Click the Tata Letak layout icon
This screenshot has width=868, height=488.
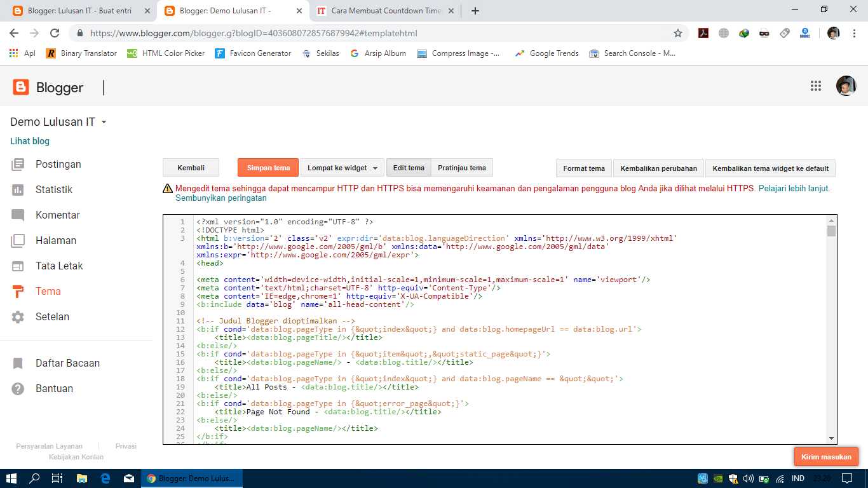point(18,266)
